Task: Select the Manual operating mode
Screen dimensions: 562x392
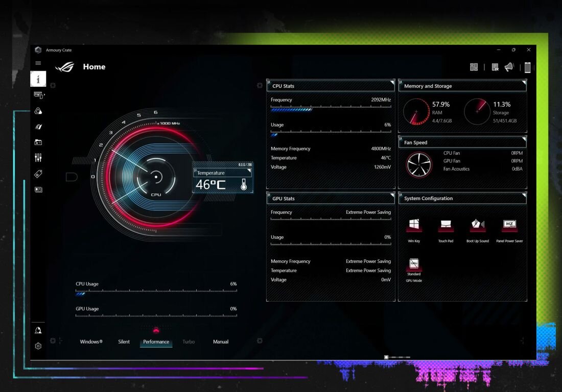Action: pyautogui.click(x=221, y=342)
